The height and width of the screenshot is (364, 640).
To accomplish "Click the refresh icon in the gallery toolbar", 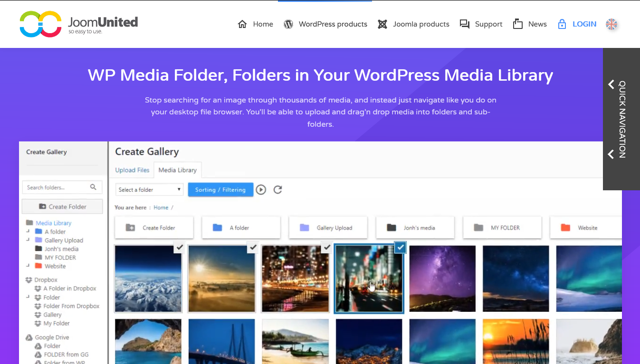I will tap(278, 190).
